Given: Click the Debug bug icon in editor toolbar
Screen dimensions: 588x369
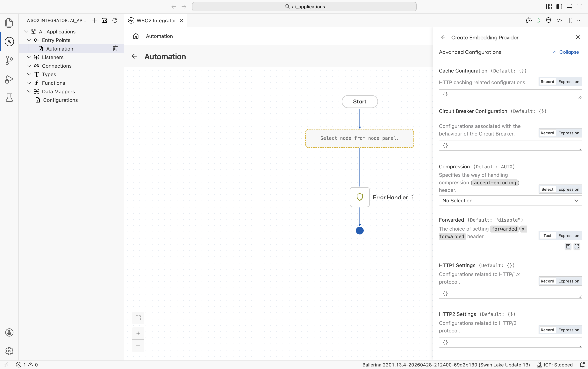Looking at the screenshot, I should coord(549,20).
